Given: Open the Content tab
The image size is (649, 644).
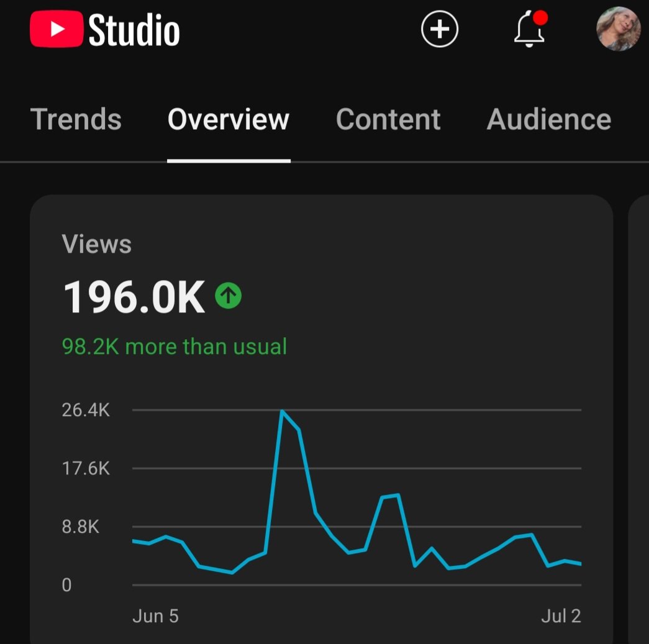Looking at the screenshot, I should tap(388, 119).
